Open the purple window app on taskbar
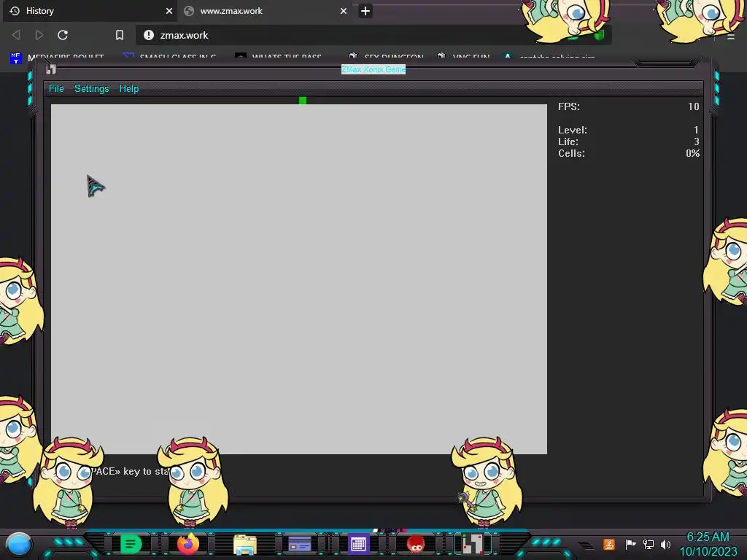747x560 pixels. (300, 544)
